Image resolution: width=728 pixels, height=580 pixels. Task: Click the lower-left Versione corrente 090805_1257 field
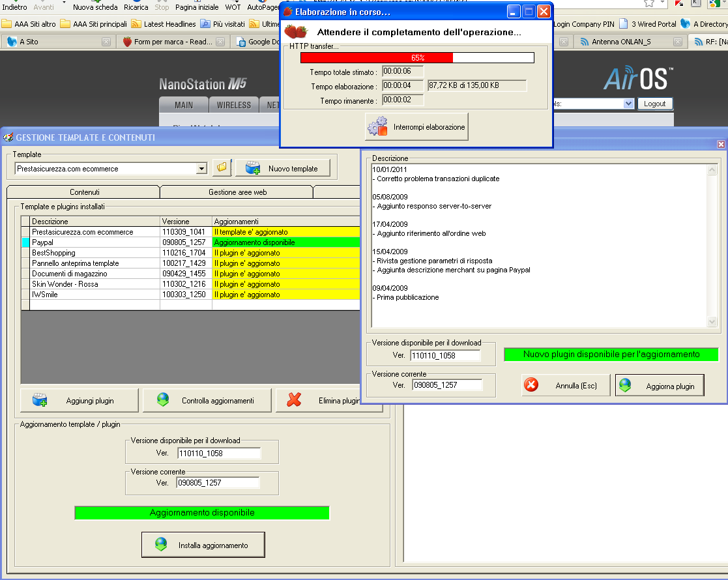(x=218, y=483)
